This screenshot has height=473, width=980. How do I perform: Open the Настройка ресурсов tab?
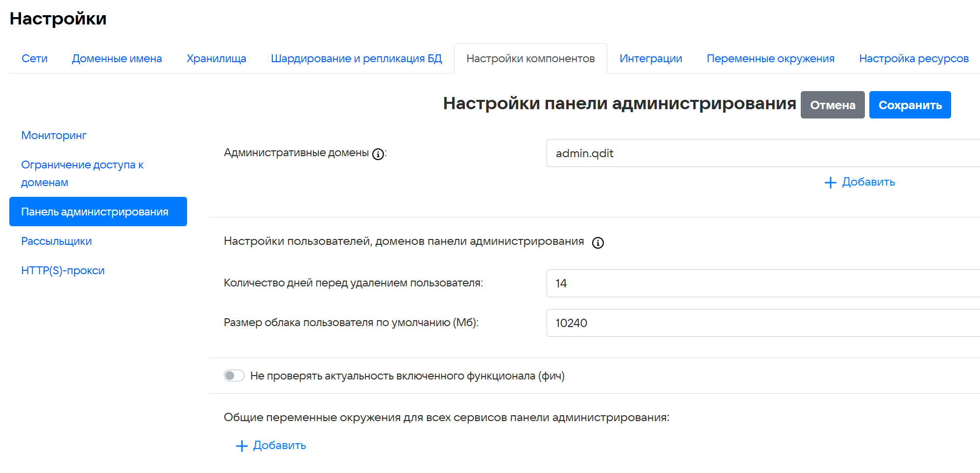coord(913,59)
